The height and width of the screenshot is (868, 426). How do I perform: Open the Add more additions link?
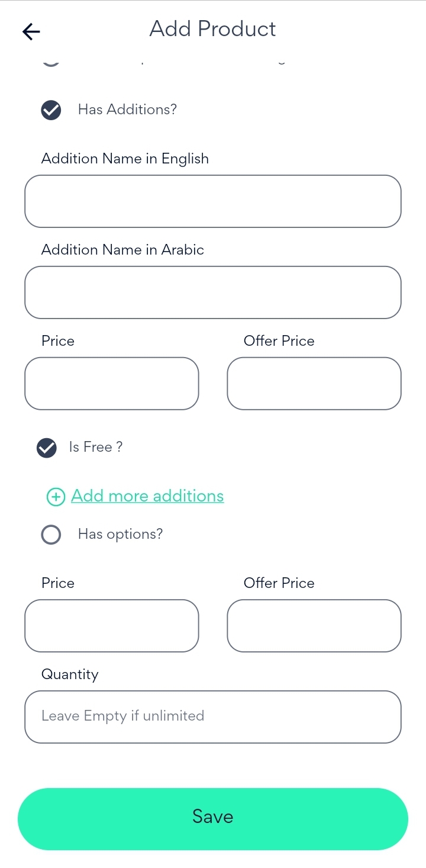coord(147,496)
